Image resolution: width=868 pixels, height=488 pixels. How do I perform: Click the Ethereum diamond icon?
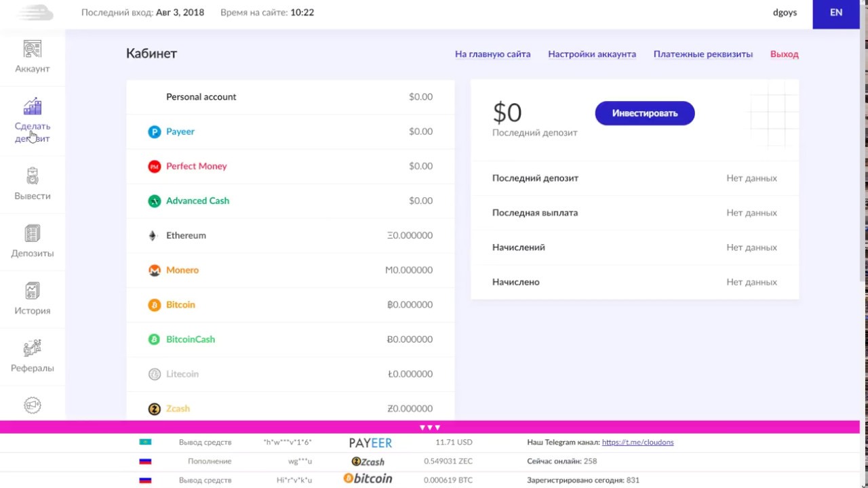(153, 235)
